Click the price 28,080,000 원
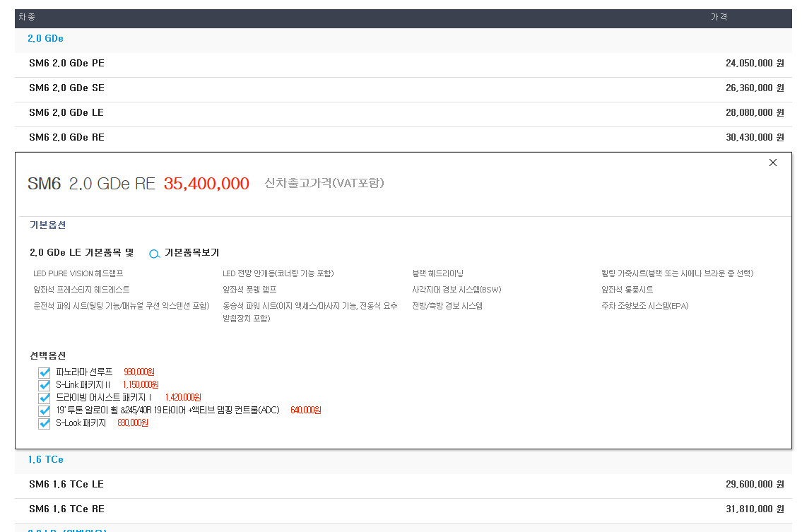 pyautogui.click(x=755, y=112)
